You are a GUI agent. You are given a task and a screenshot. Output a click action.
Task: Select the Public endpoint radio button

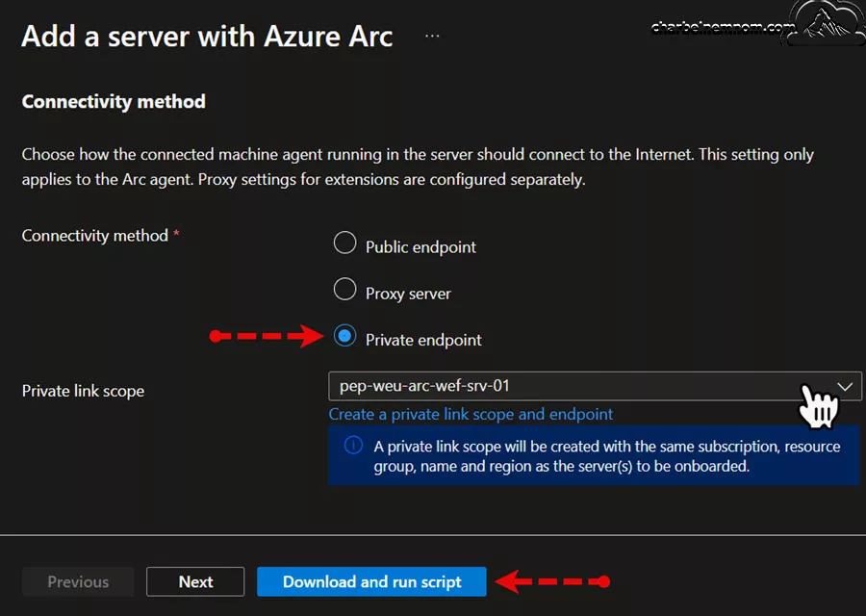pyautogui.click(x=344, y=243)
